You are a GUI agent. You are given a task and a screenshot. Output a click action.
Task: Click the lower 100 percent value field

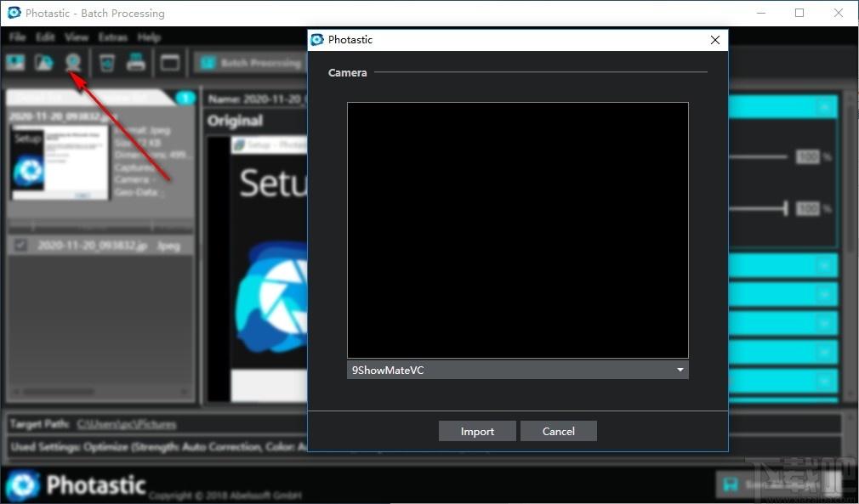click(808, 208)
